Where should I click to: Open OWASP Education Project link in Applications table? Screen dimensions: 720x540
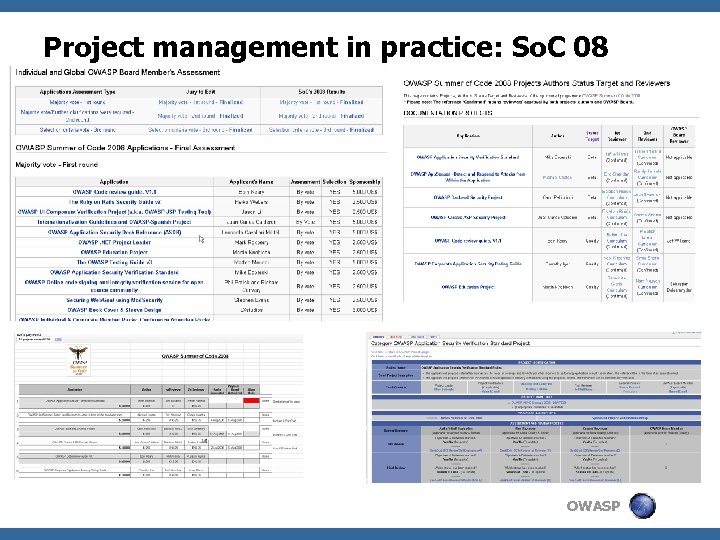[x=114, y=252]
